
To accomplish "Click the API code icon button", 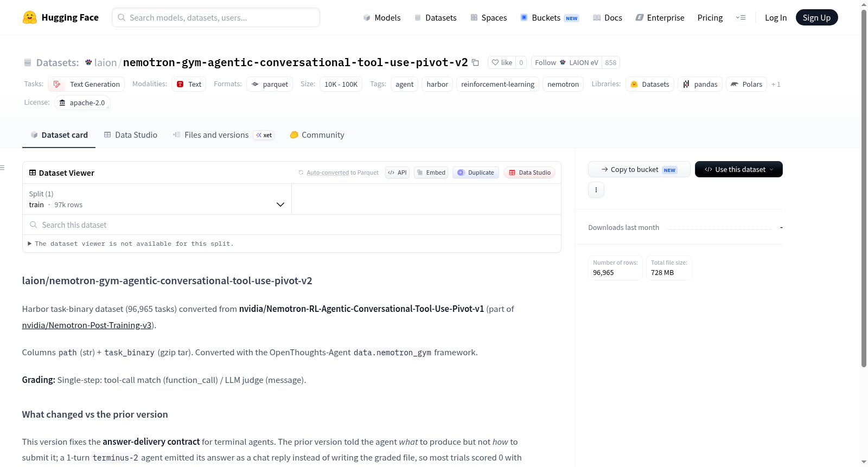I will [x=397, y=172].
